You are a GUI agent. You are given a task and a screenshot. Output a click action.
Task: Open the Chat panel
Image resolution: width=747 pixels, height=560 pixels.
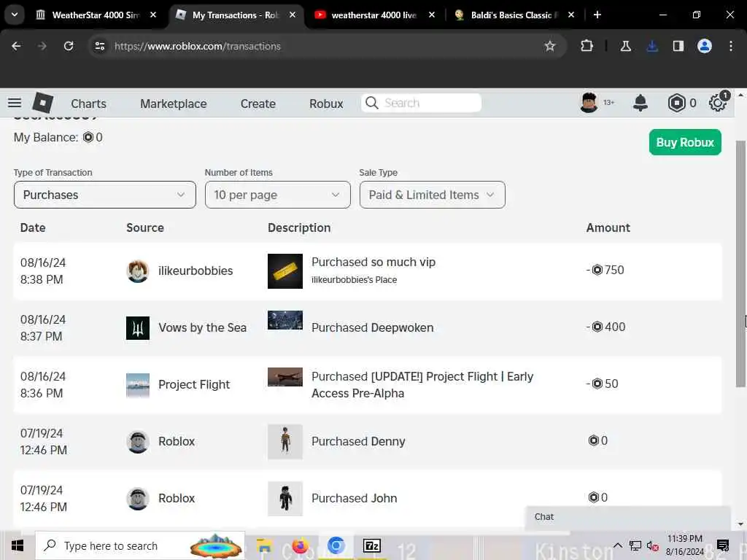(x=628, y=517)
